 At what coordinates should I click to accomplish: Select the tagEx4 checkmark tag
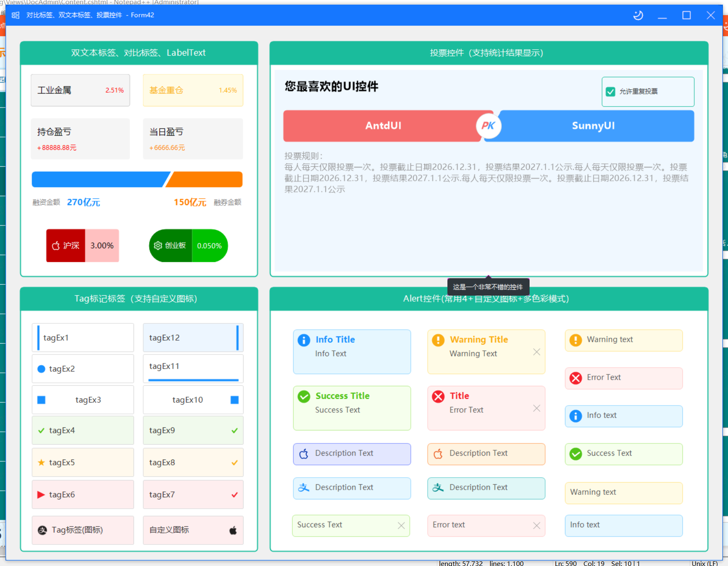coord(83,430)
